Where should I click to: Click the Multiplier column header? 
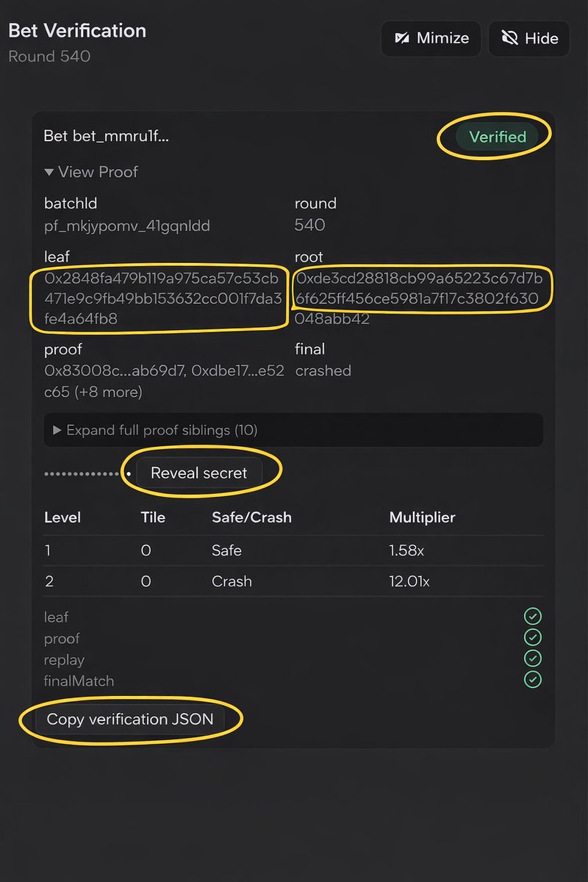pyautogui.click(x=423, y=517)
